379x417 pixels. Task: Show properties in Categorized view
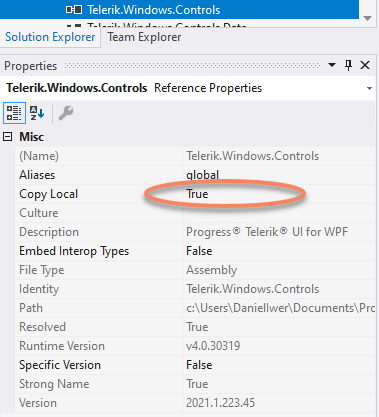[14, 113]
